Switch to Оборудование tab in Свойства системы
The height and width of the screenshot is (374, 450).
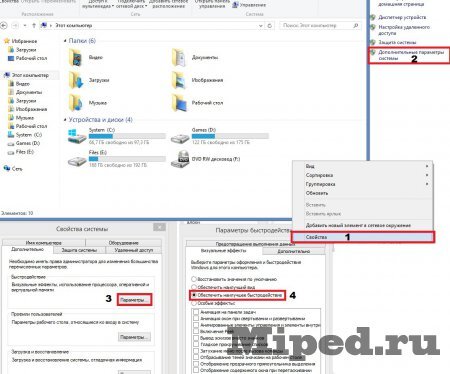[124, 243]
